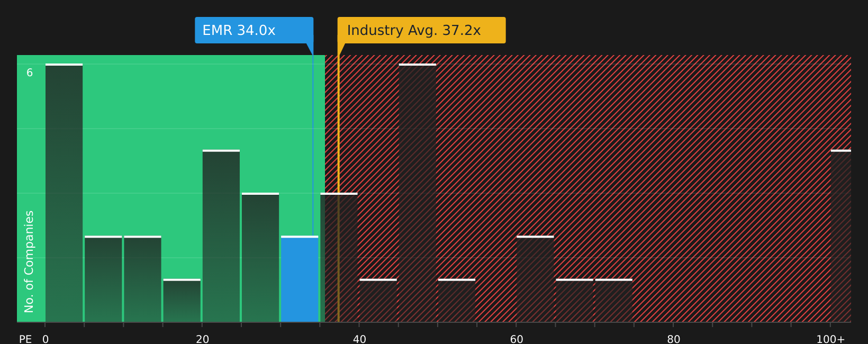
Task: Pick the bar for PE 70–75
Action: click(613, 301)
